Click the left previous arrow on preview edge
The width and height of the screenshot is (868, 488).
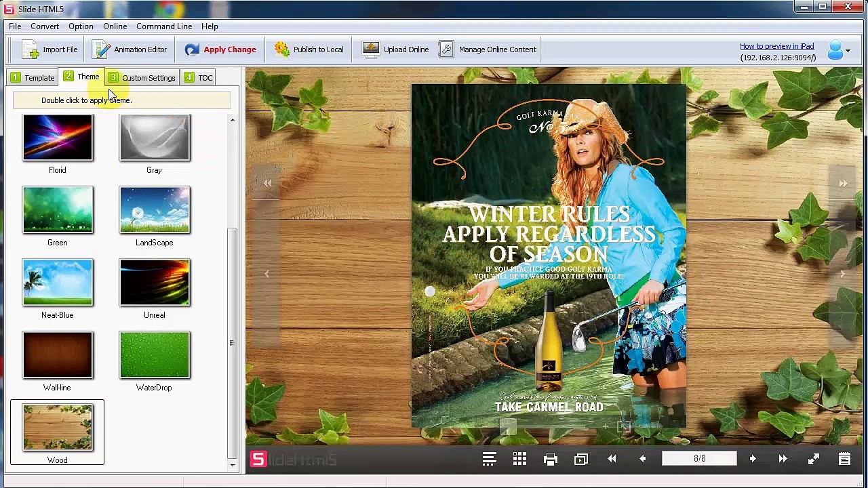pos(267,274)
